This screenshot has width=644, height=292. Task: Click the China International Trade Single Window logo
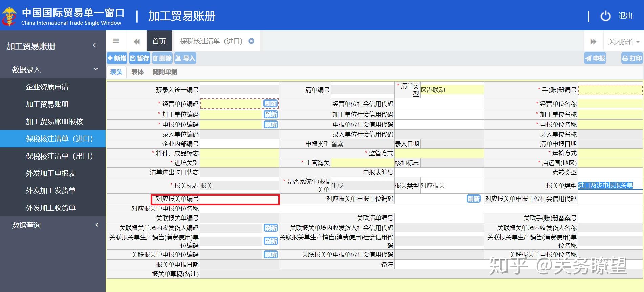pyautogui.click(x=63, y=16)
